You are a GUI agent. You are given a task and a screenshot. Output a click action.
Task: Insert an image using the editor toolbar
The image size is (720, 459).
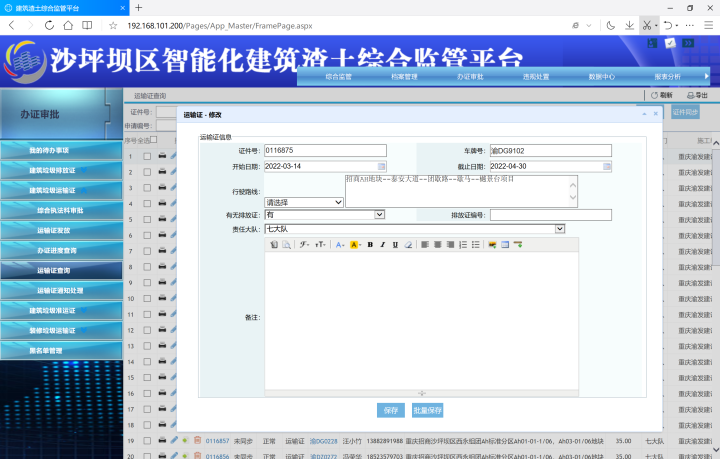[492, 244]
